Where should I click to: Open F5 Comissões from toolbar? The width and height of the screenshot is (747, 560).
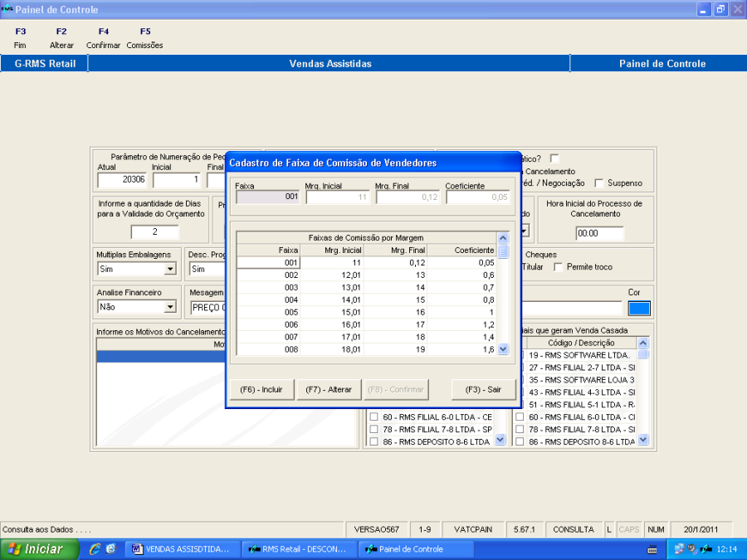(x=145, y=38)
